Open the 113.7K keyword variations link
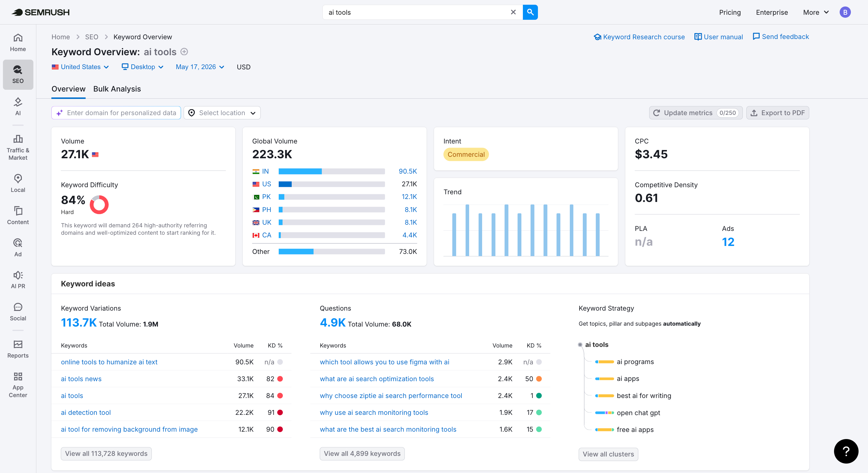Viewport: 868px width, 473px height. [79, 323]
